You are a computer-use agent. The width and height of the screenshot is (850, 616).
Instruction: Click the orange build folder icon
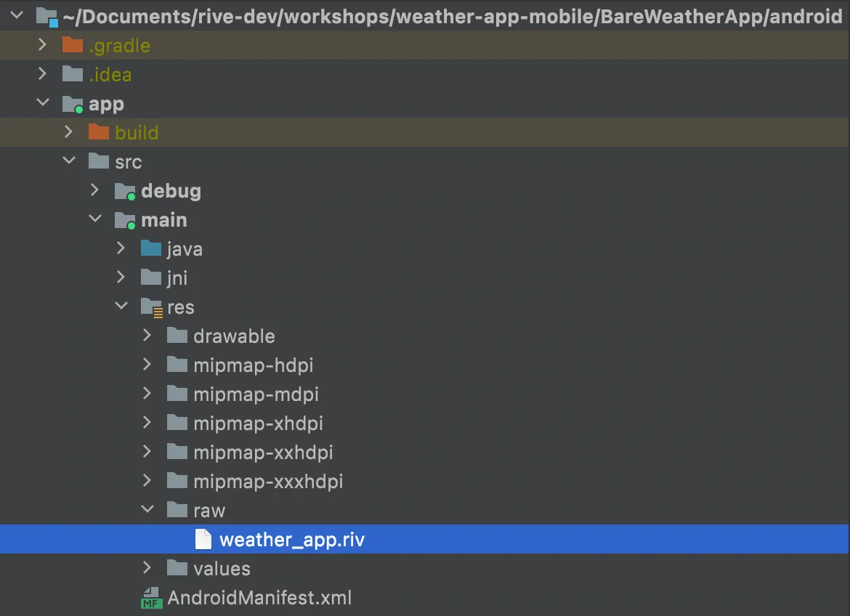click(99, 131)
